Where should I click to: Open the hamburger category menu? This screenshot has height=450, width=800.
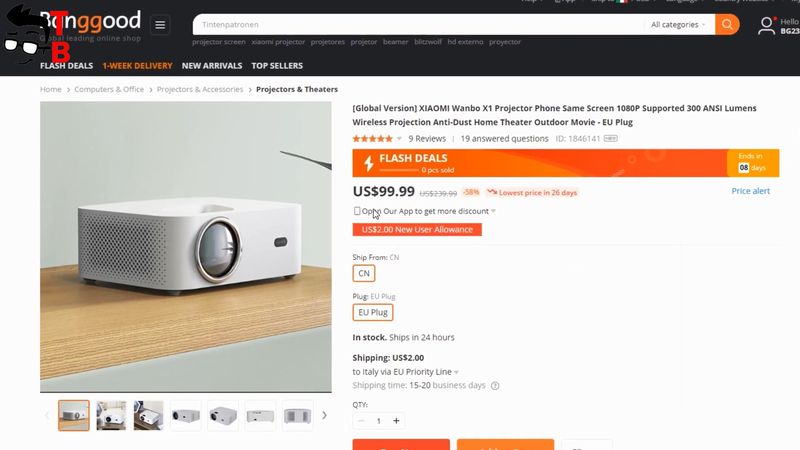point(160,24)
